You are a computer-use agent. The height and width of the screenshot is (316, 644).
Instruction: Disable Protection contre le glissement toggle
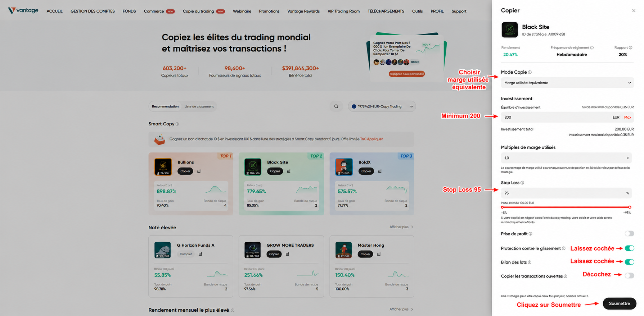pos(629,248)
